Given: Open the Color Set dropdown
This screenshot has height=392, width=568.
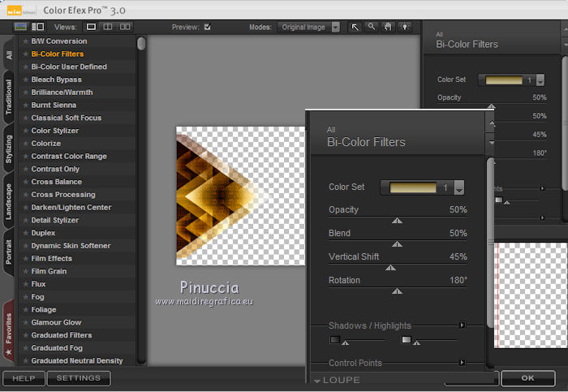Looking at the screenshot, I should click(x=459, y=188).
